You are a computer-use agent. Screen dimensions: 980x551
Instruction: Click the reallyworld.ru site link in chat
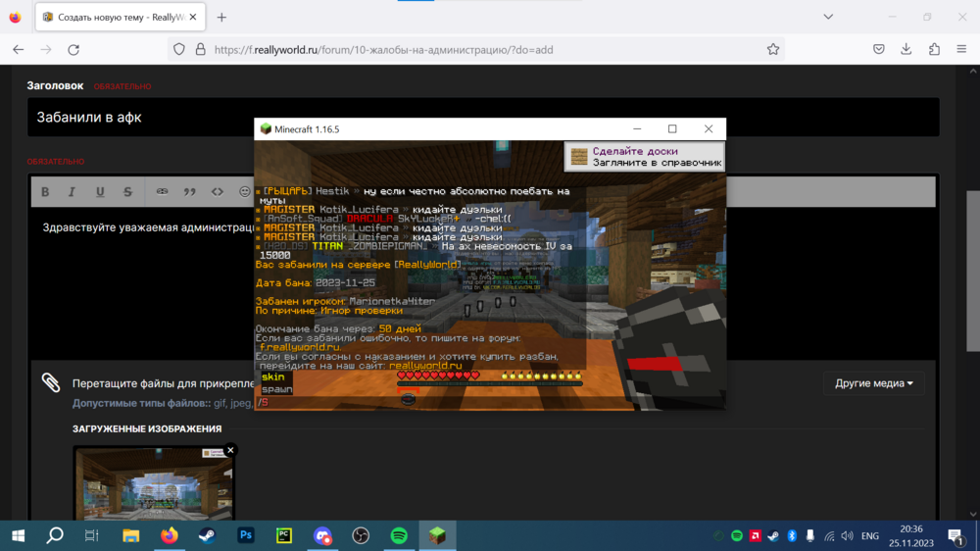[425, 366]
